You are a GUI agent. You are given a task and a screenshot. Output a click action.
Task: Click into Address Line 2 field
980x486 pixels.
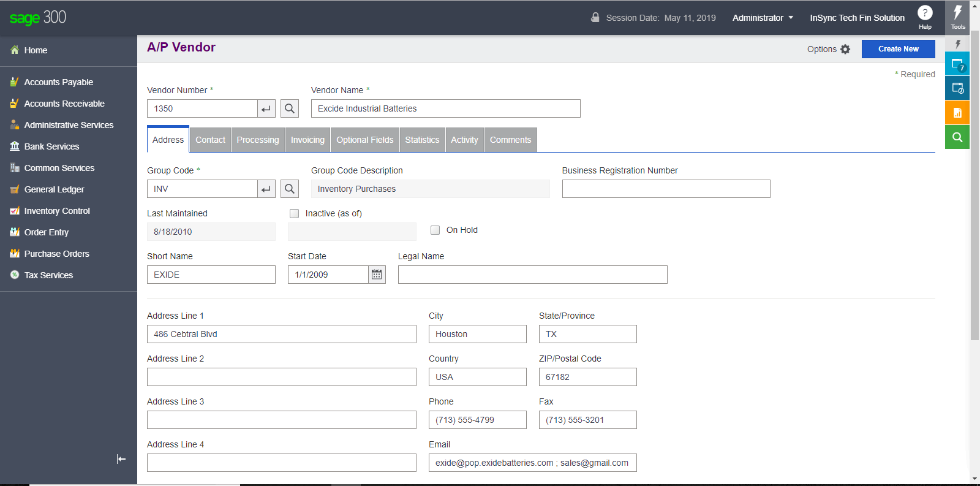(x=282, y=377)
